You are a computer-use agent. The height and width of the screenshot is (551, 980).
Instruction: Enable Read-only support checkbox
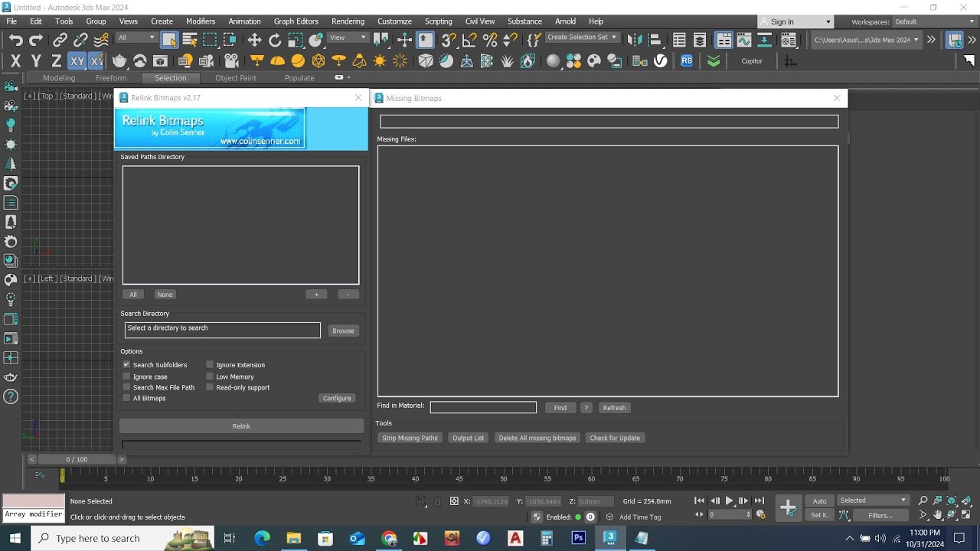[x=210, y=387]
